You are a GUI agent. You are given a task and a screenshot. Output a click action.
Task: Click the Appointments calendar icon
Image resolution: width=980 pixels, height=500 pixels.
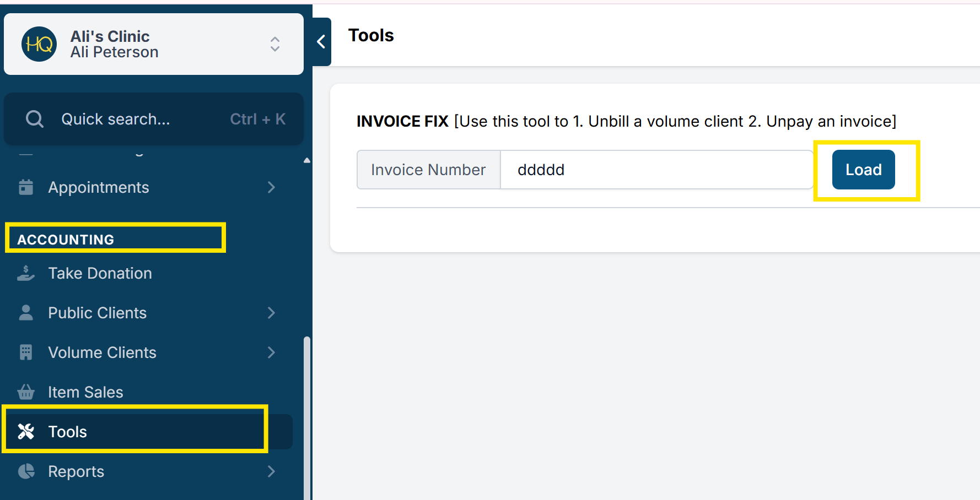click(26, 187)
